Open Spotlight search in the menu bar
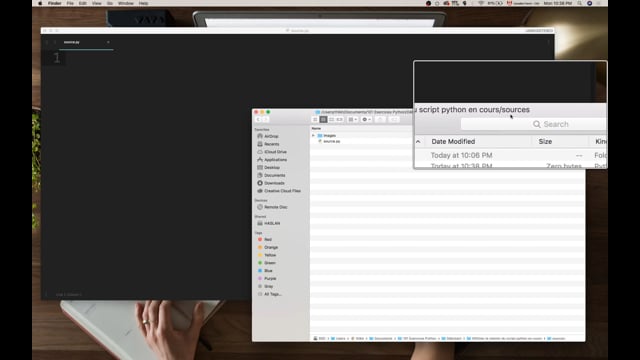Screen dimensions: 640x360 (x=579, y=3)
